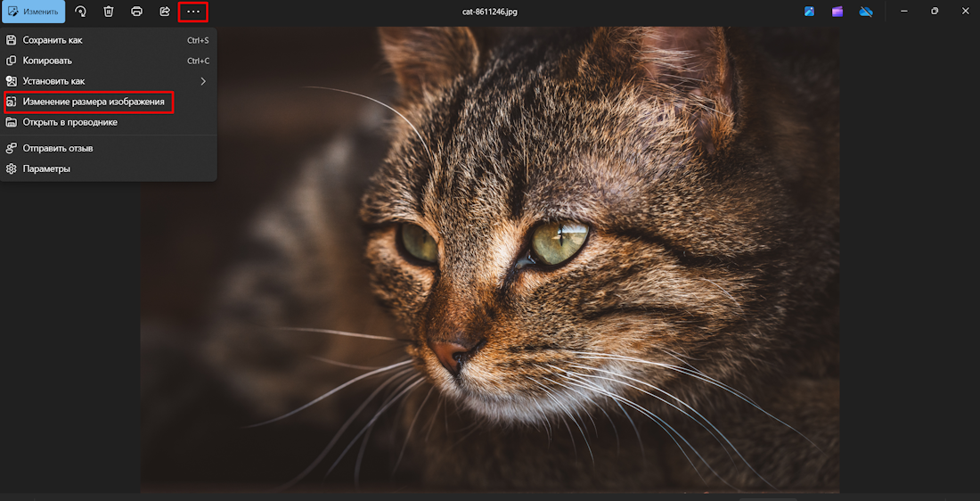Minimize the Photos window

coord(904,11)
